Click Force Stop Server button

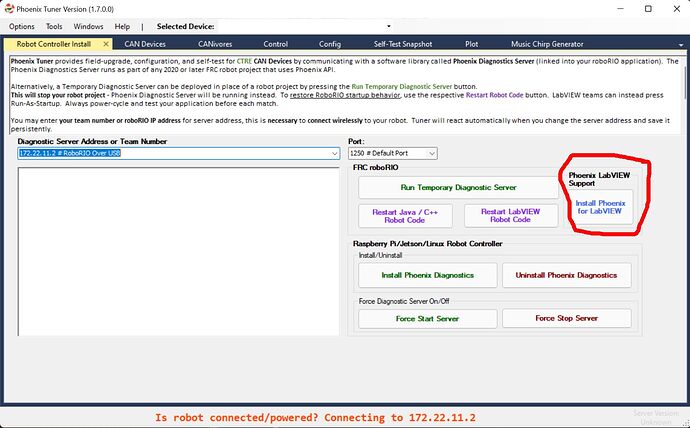point(566,318)
